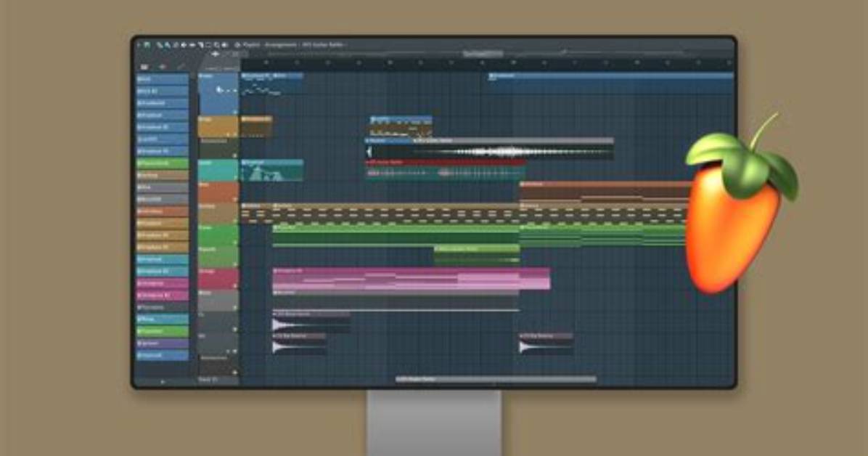Click the Playback speaker tool in playlist toolbar
This screenshot has width=868, height=456.
pos(224,45)
